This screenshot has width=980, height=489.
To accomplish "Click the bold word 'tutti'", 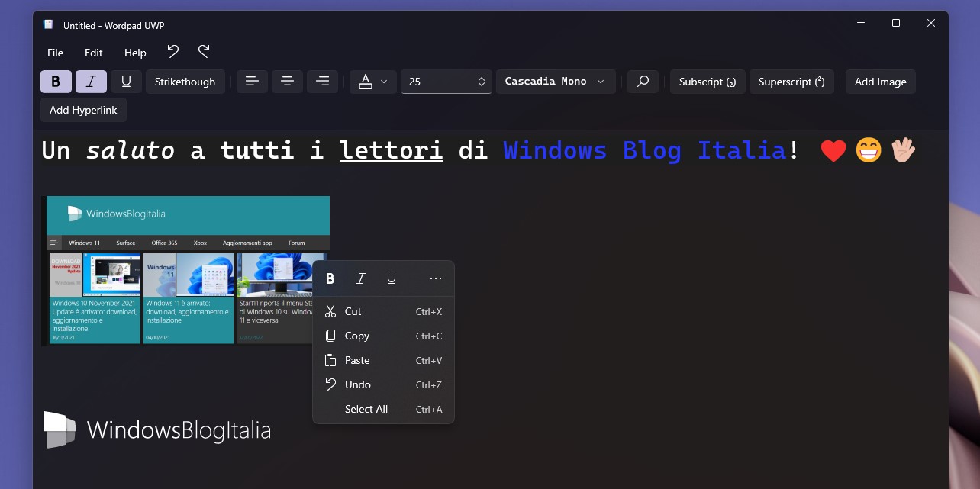I will 257,150.
